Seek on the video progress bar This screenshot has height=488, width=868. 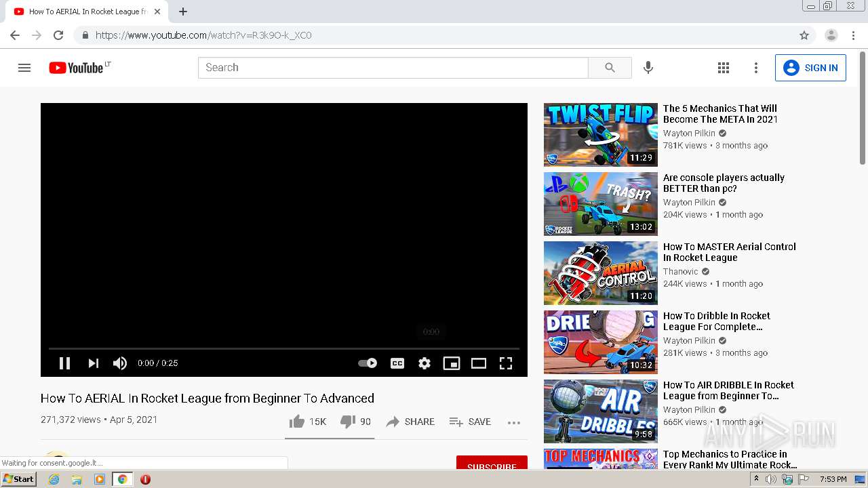click(x=284, y=348)
